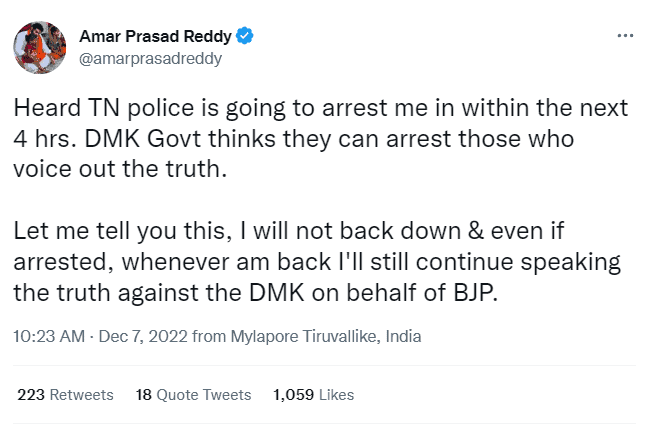
Task: View the 223 Retweets list
Action: tap(65, 395)
